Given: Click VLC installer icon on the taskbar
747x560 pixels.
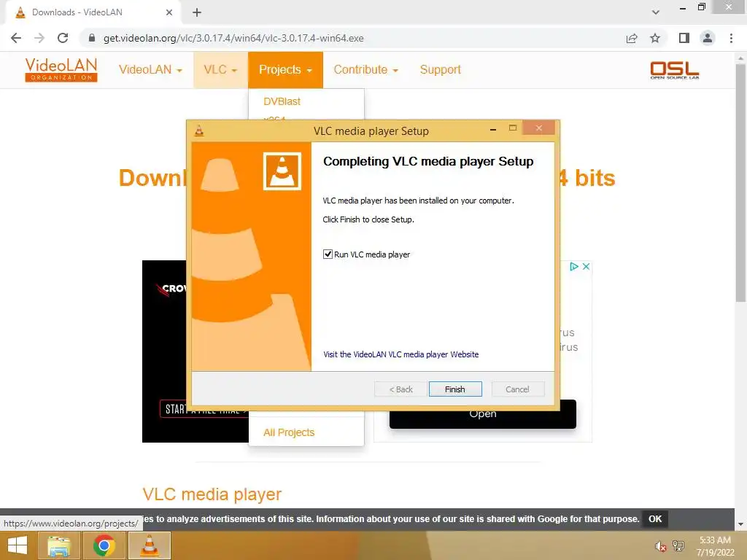Looking at the screenshot, I should click(x=149, y=545).
